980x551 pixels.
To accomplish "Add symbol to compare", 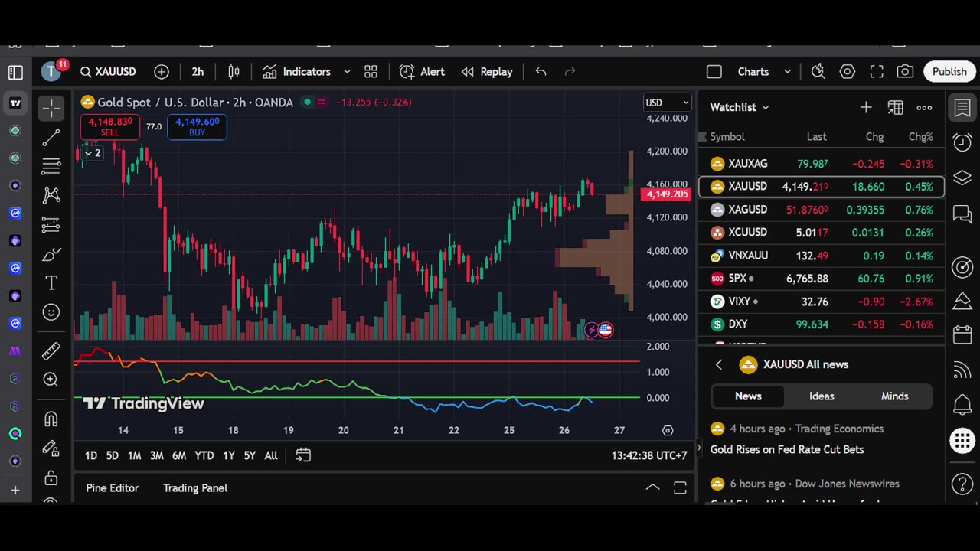I will (162, 72).
